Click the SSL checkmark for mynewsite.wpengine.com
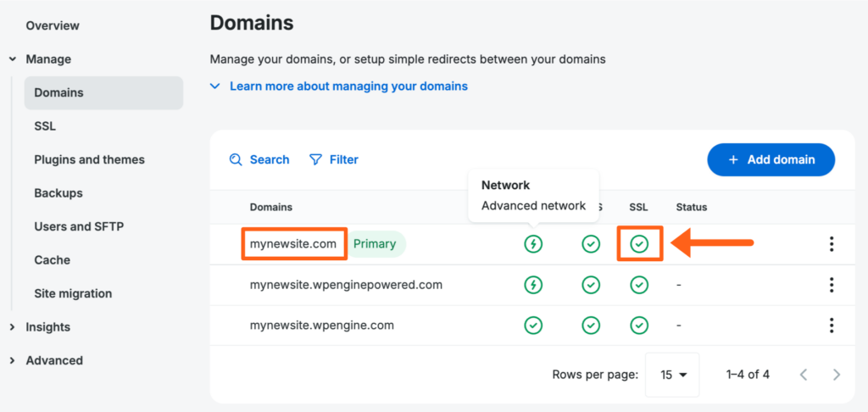 [639, 326]
